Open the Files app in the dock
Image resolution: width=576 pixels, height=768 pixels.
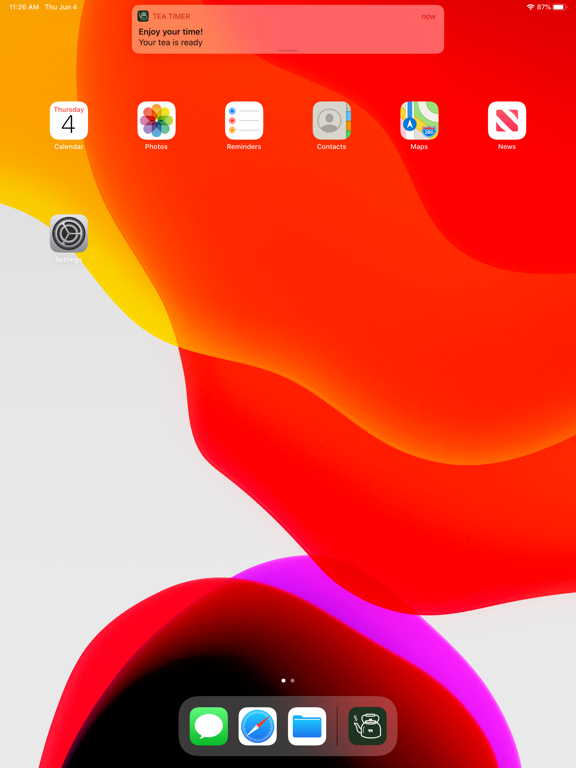[307, 726]
